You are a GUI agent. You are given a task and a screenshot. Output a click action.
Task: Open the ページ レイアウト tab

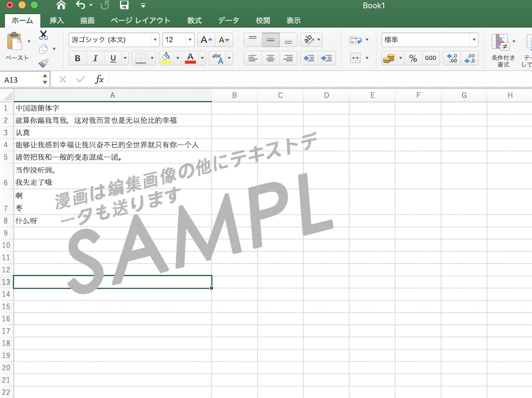tap(140, 20)
